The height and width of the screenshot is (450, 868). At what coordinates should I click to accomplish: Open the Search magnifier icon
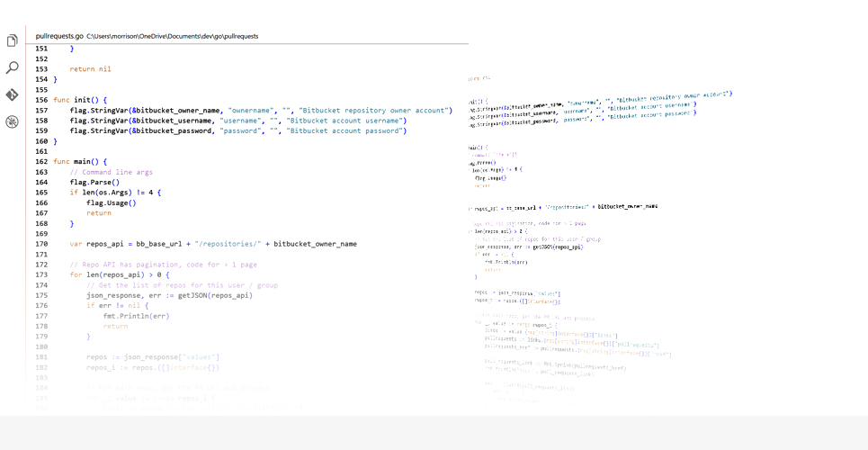(13, 67)
